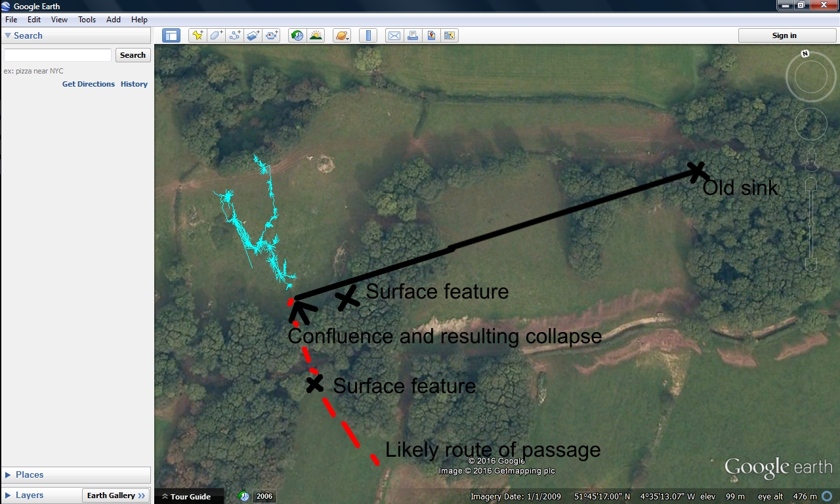Toggle sunlight across the landscape
The image size is (840, 504).
(316, 35)
